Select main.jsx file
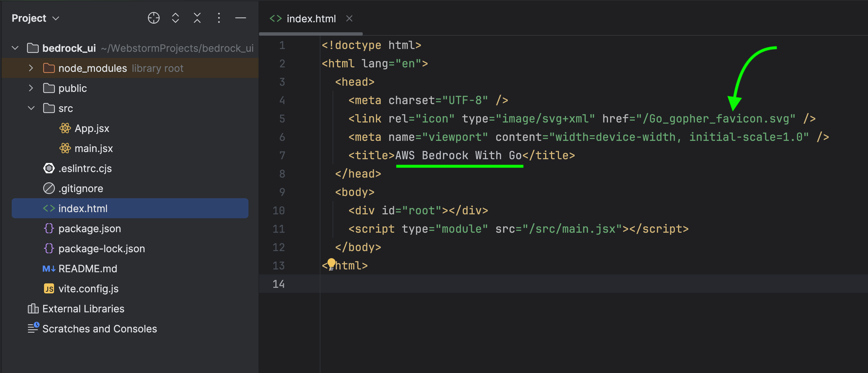868x373 pixels. 93,148
